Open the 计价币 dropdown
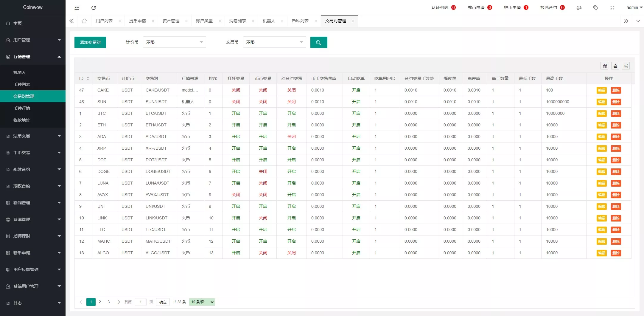 point(174,42)
